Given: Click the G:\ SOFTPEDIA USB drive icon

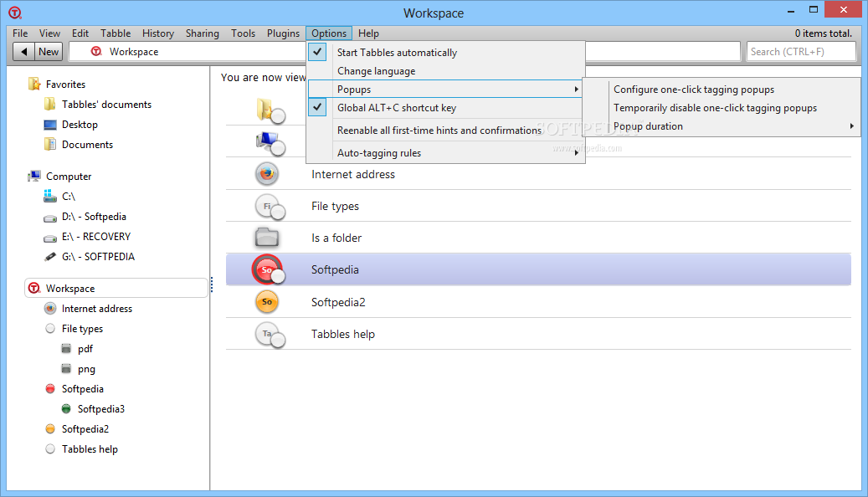Looking at the screenshot, I should click(x=50, y=257).
